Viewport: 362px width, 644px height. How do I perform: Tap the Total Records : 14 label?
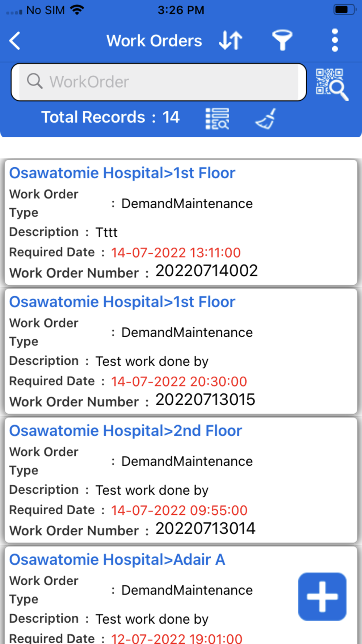pos(110,117)
